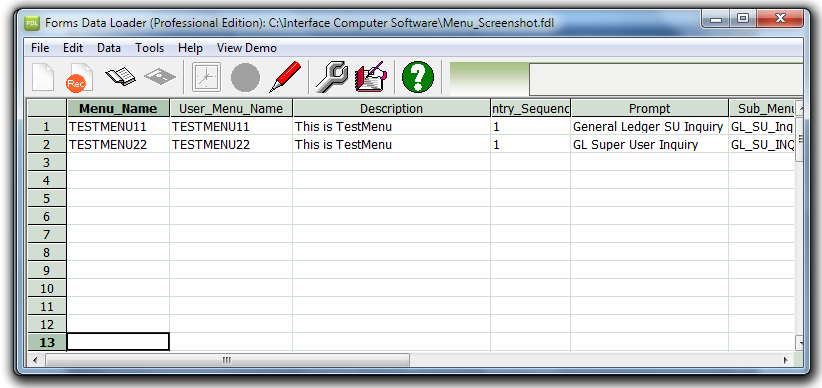Select the Description column header

[x=392, y=109]
